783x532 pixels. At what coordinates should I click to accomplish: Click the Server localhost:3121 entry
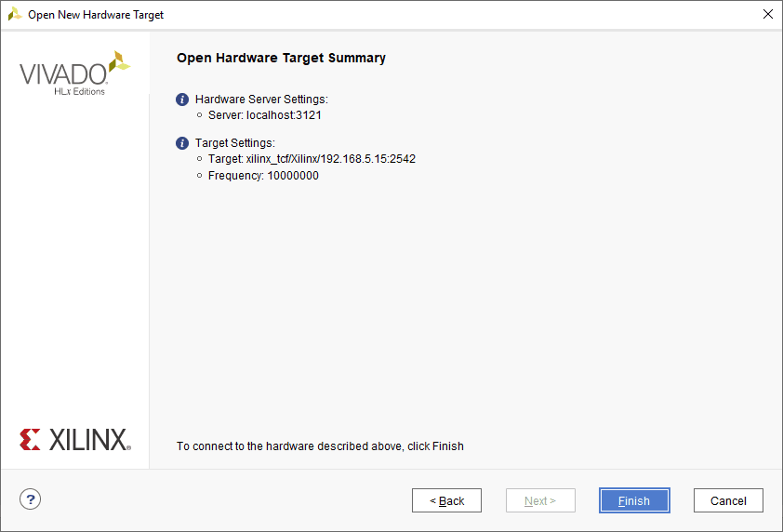tap(264, 115)
